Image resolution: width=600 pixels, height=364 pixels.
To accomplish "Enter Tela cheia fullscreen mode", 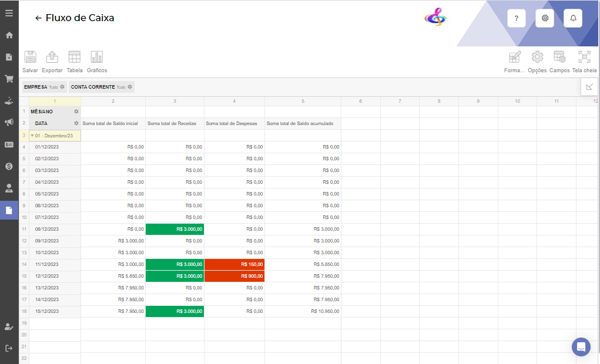I will (x=584, y=58).
